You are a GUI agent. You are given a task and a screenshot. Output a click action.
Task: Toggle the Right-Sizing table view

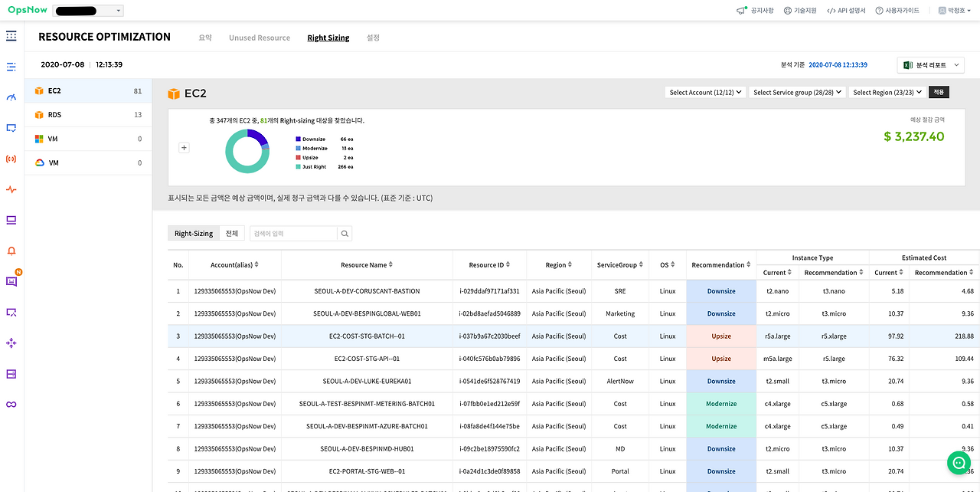pyautogui.click(x=194, y=234)
